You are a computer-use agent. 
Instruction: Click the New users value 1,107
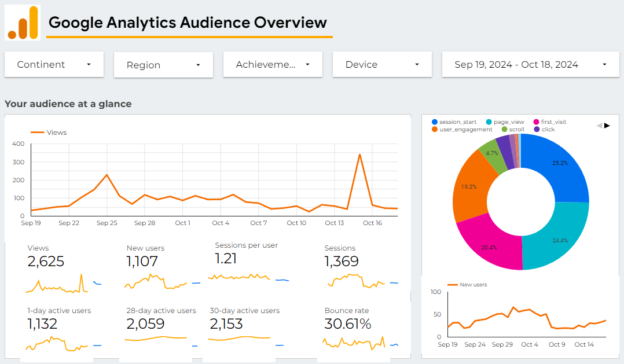coord(142,262)
